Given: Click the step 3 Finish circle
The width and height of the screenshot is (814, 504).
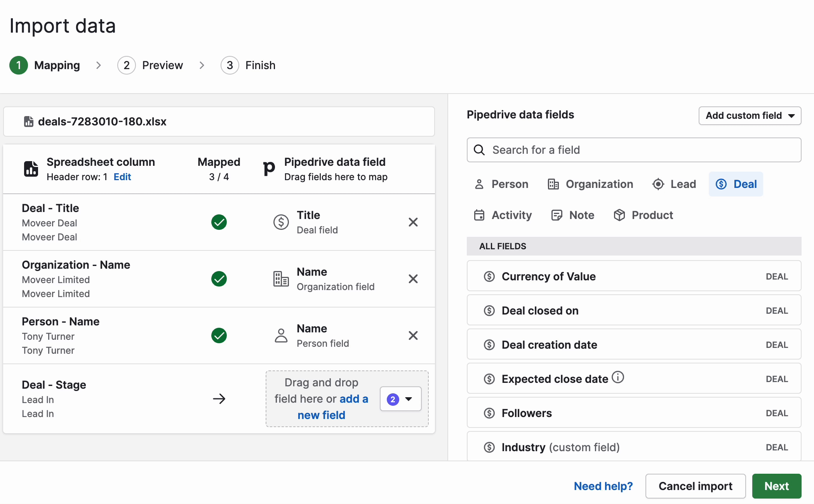Looking at the screenshot, I should point(230,65).
